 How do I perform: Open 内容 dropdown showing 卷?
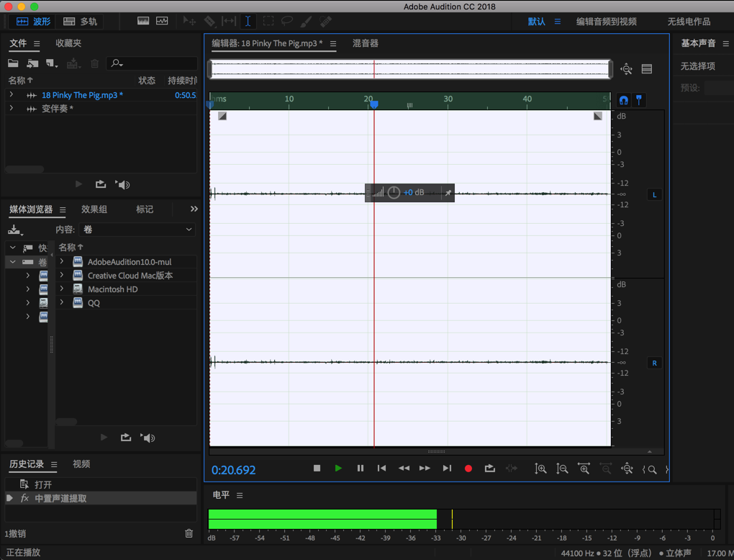[x=137, y=230]
